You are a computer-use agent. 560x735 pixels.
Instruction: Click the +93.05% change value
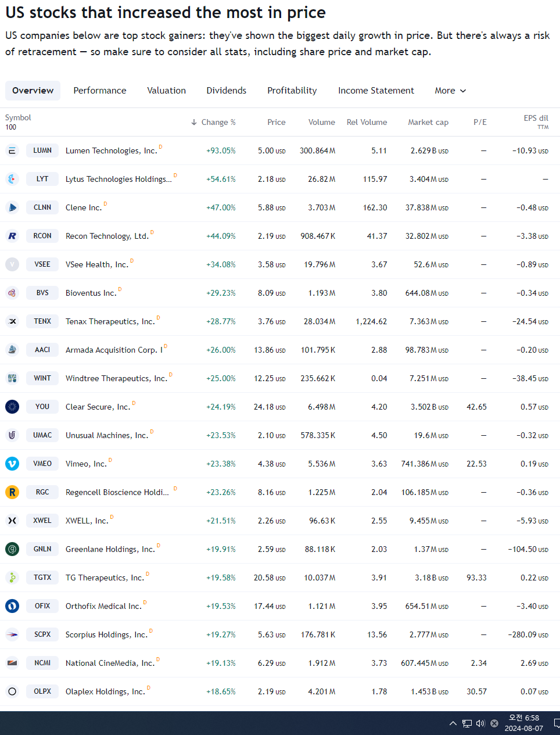tap(221, 150)
